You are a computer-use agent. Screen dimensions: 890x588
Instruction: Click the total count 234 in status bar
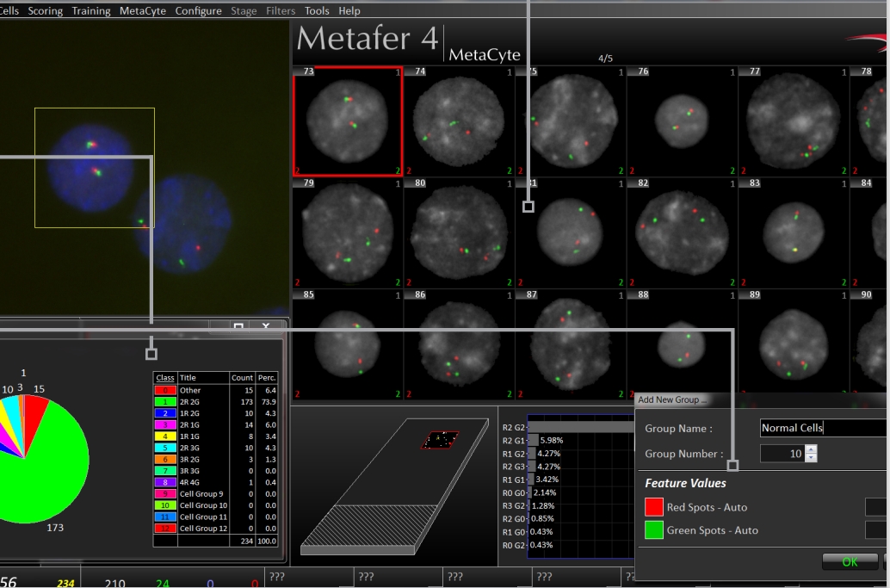(65, 583)
